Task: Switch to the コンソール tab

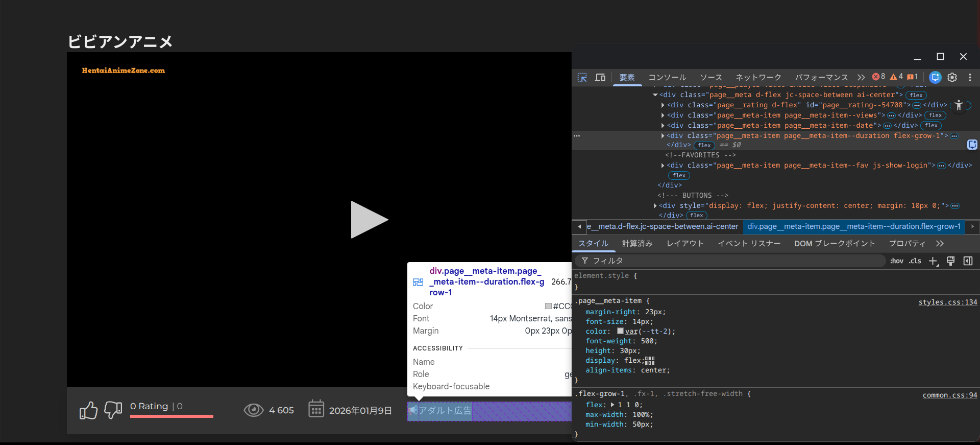Action: (667, 78)
